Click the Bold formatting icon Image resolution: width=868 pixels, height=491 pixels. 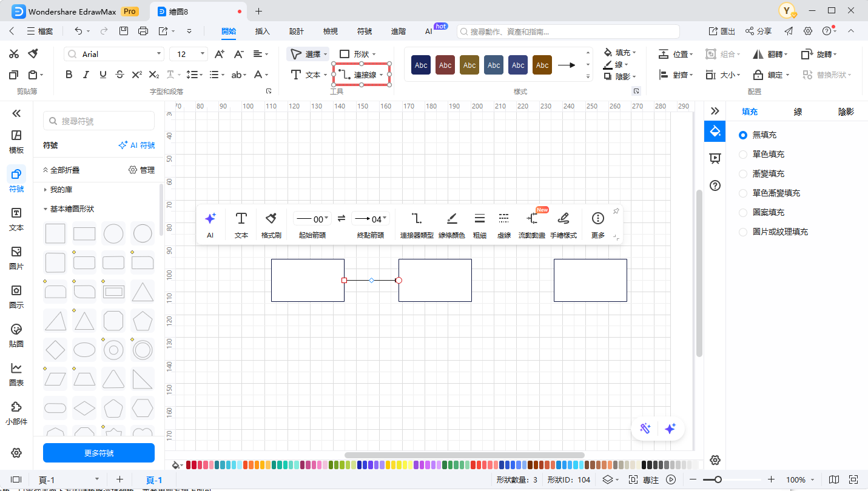(69, 75)
